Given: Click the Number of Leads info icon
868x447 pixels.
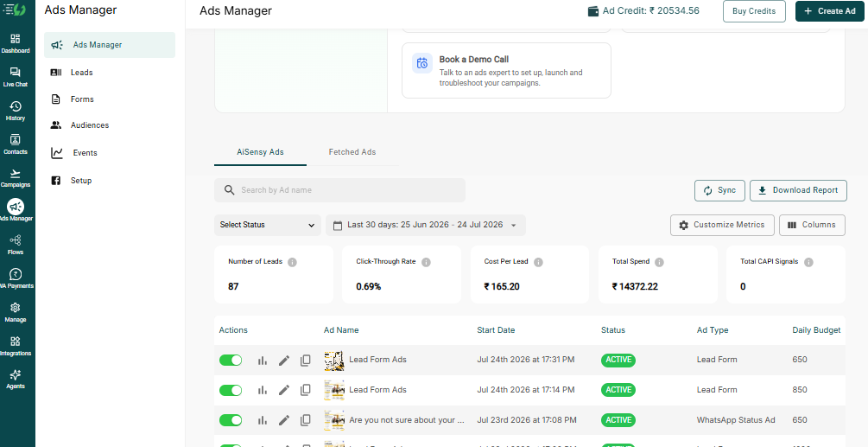Looking at the screenshot, I should tap(292, 262).
